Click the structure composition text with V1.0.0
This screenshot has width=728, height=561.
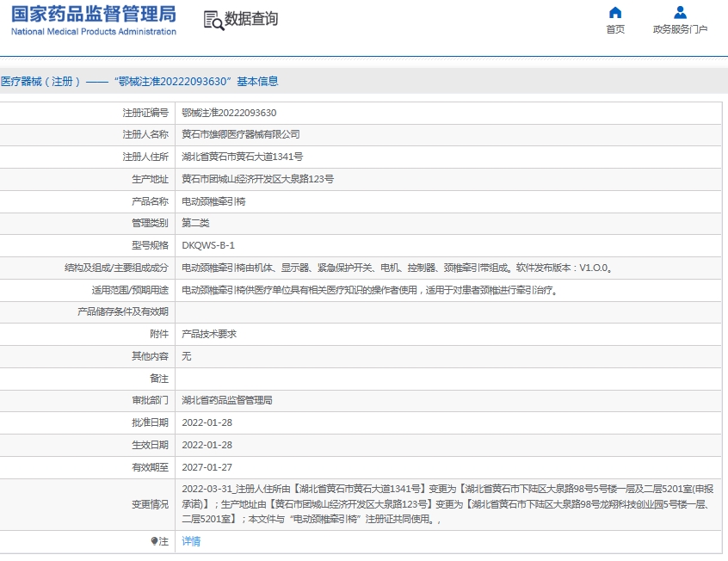click(397, 268)
